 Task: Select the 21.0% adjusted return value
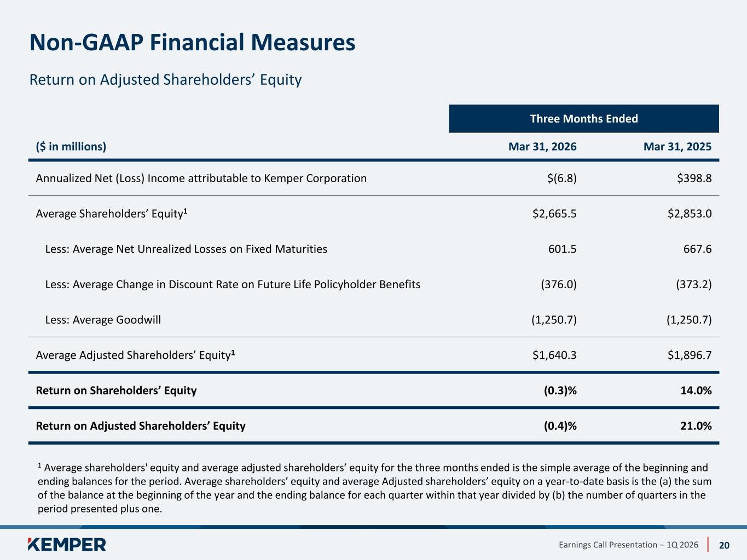pyautogui.click(x=696, y=426)
